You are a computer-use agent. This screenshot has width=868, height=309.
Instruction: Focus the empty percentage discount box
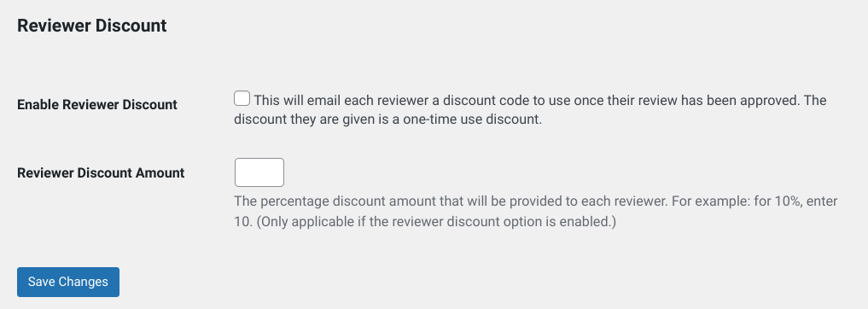pyautogui.click(x=259, y=172)
